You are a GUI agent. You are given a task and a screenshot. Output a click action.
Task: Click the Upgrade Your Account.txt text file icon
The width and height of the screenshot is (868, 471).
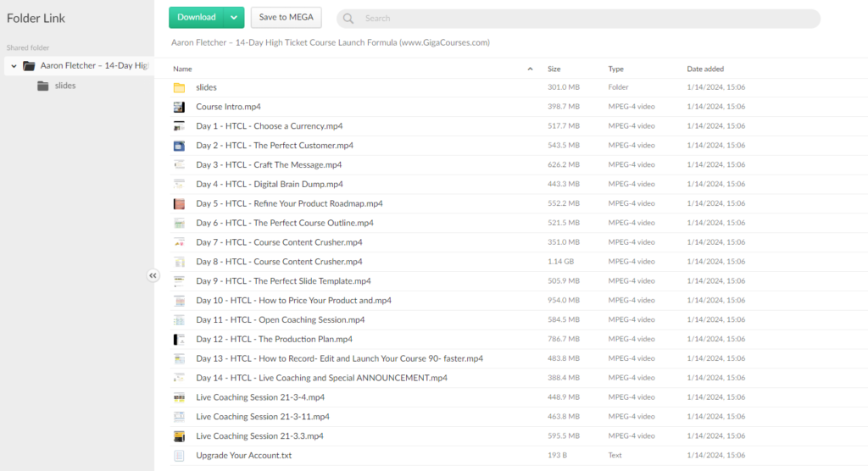[x=179, y=456]
